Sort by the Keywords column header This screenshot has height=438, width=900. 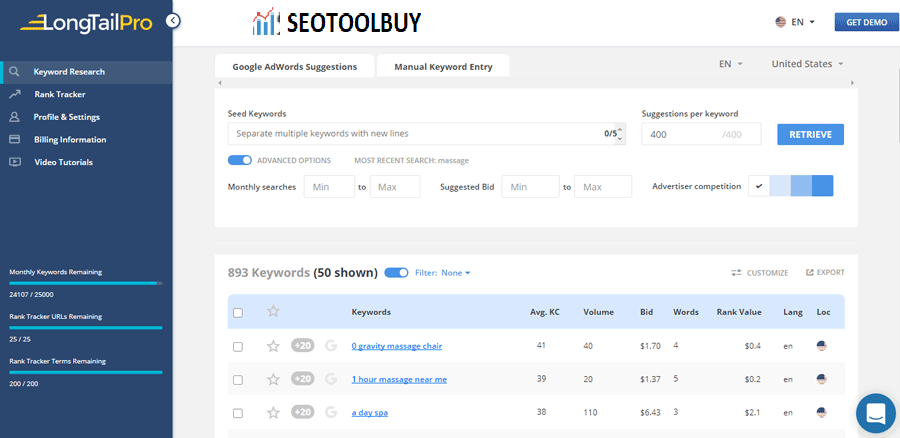pyautogui.click(x=371, y=312)
